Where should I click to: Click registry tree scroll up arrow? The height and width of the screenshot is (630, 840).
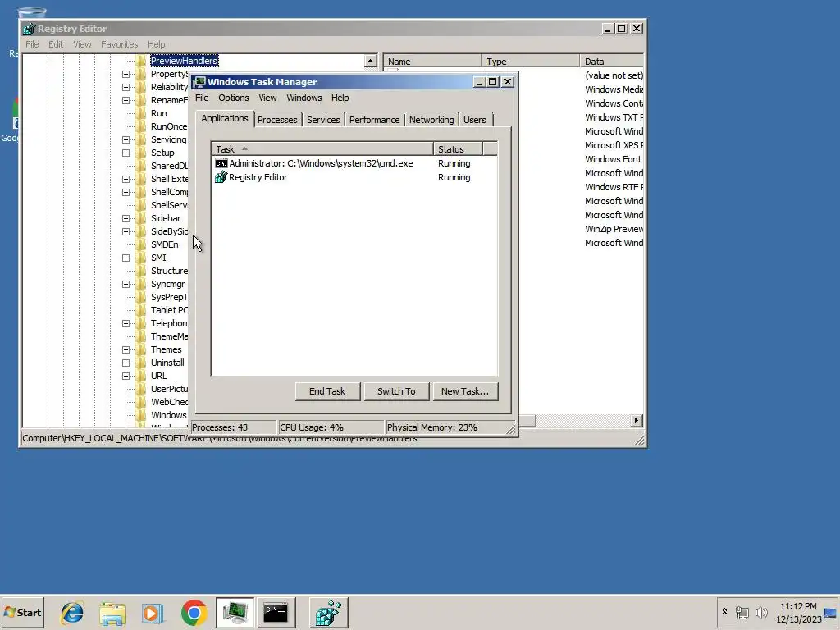click(x=370, y=61)
